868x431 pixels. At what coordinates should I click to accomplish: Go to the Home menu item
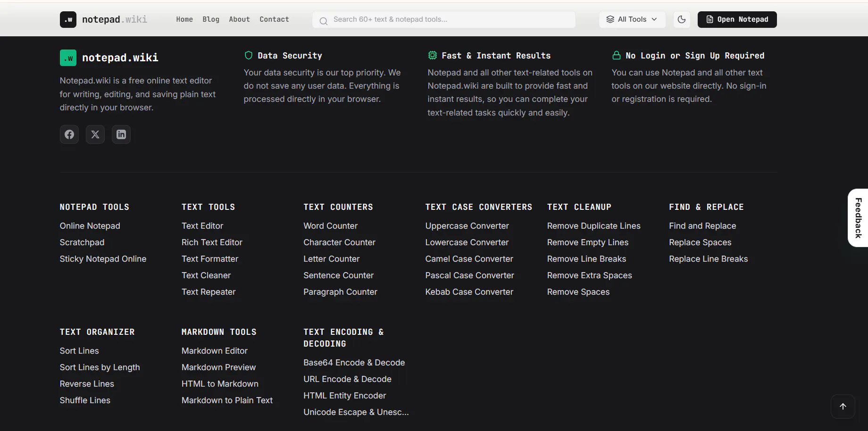(x=184, y=19)
